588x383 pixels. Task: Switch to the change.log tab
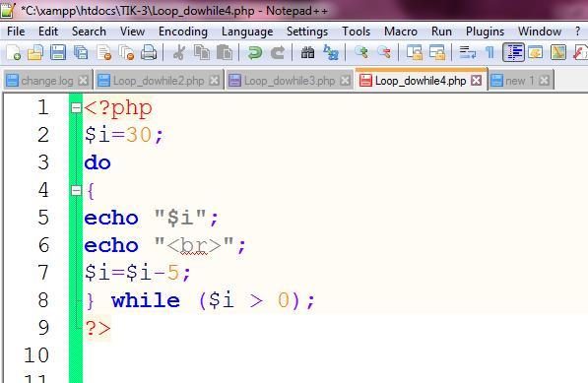click(47, 81)
